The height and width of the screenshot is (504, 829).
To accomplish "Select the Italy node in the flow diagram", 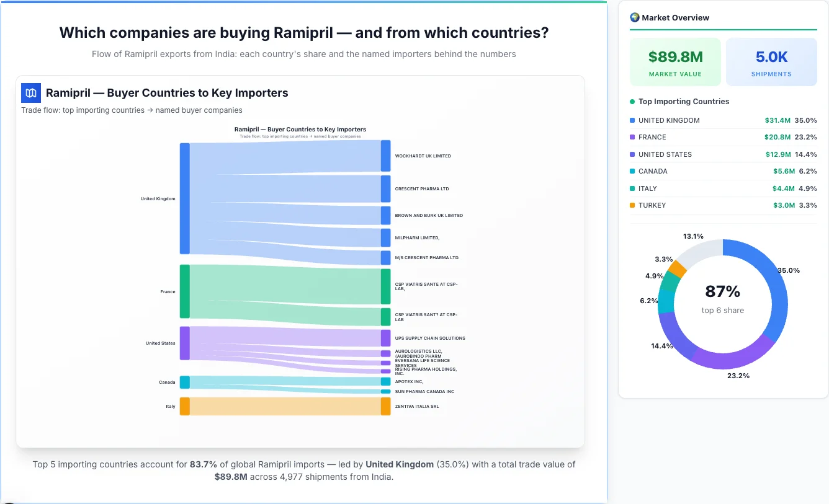I will tap(184, 406).
